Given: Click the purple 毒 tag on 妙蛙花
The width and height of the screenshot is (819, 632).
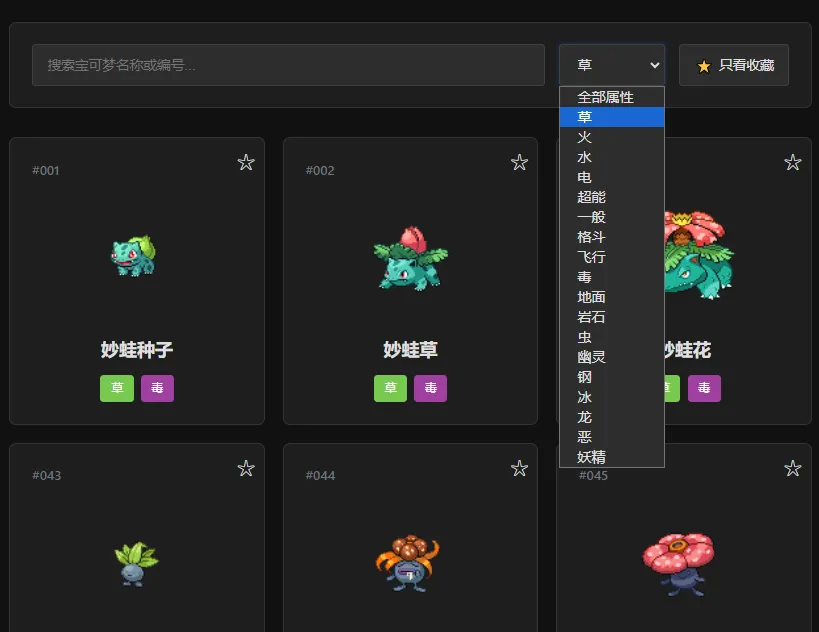Looking at the screenshot, I should pos(704,388).
